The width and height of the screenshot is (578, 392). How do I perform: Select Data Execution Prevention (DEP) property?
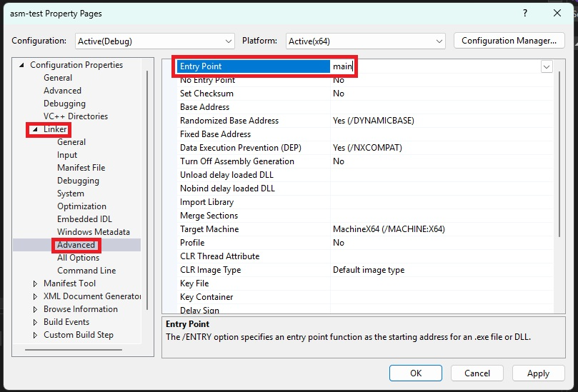tap(240, 148)
